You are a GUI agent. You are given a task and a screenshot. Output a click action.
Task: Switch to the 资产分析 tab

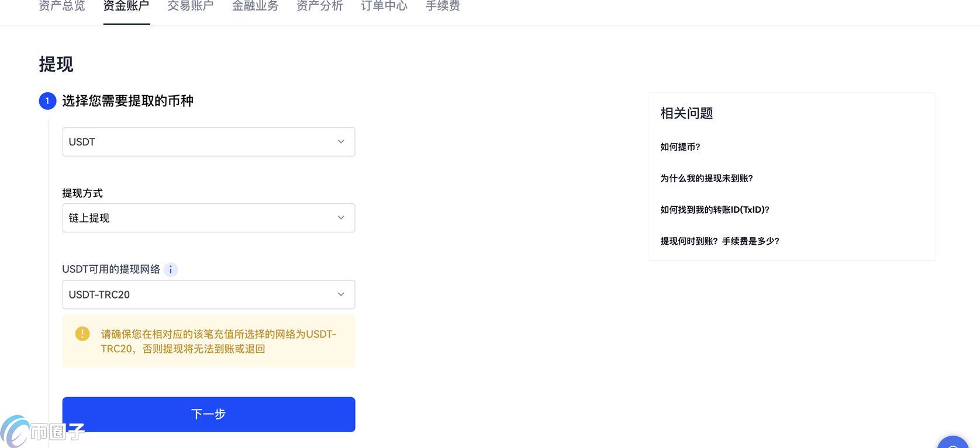click(319, 6)
